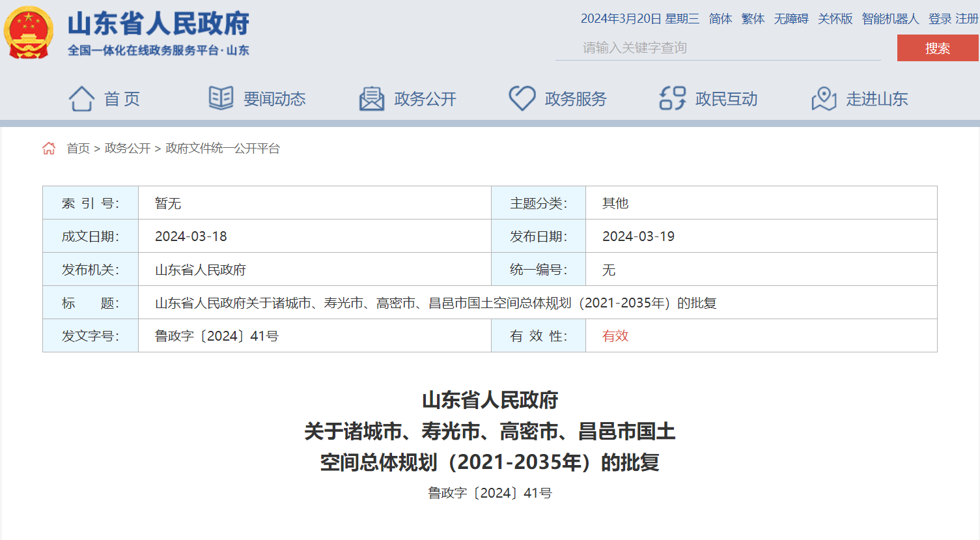Click the 登录 login link

[940, 19]
